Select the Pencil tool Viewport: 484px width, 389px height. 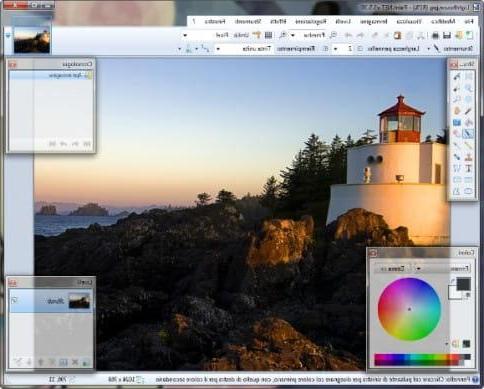pyautogui.click(x=468, y=145)
